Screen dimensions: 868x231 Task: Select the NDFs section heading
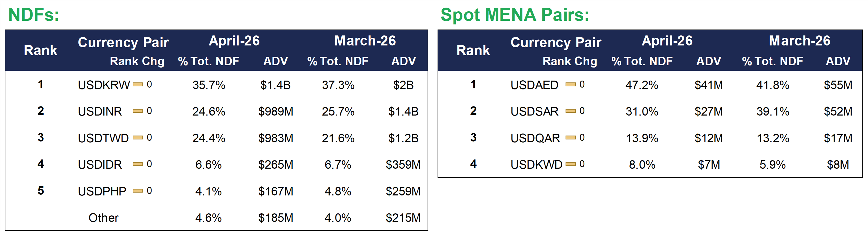(34, 15)
